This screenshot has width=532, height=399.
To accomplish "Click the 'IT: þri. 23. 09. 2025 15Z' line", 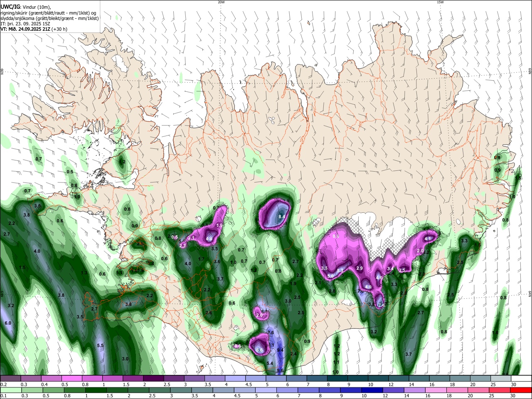I will click(25, 24).
